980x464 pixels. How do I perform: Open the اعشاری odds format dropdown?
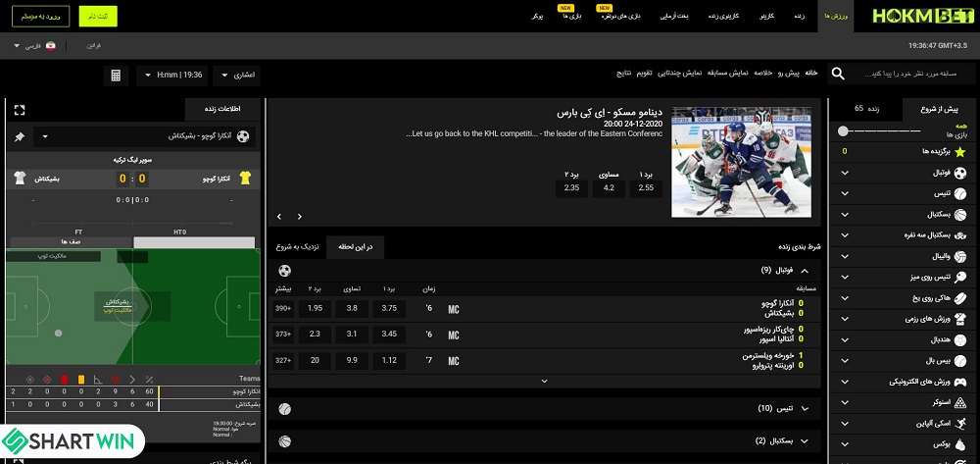pos(237,76)
